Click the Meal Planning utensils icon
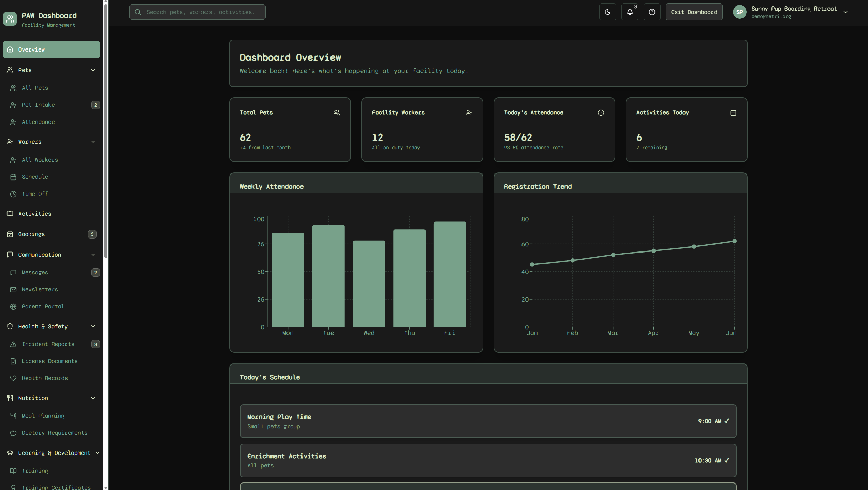 point(13,416)
